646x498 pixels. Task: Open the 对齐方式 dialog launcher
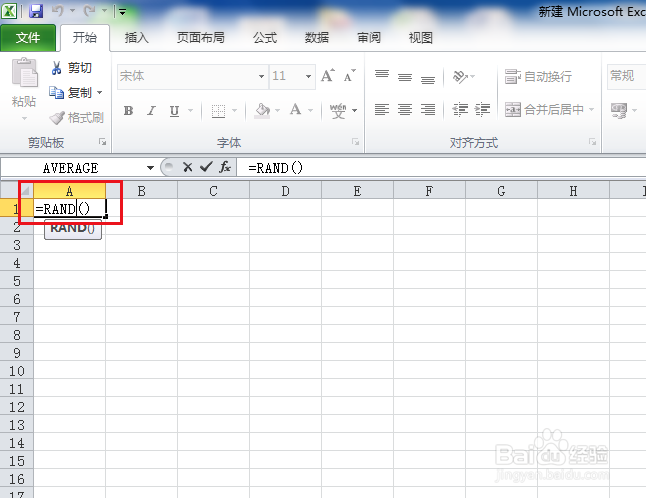592,142
